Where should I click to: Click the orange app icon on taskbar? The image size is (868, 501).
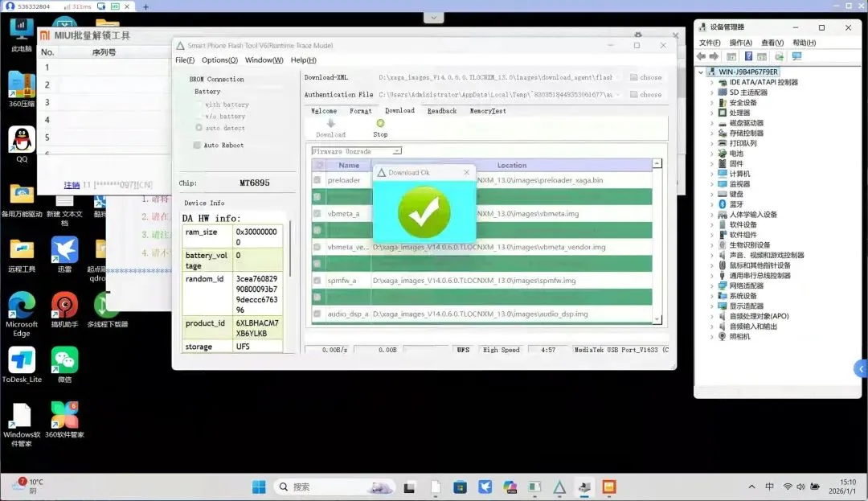pyautogui.click(x=609, y=487)
